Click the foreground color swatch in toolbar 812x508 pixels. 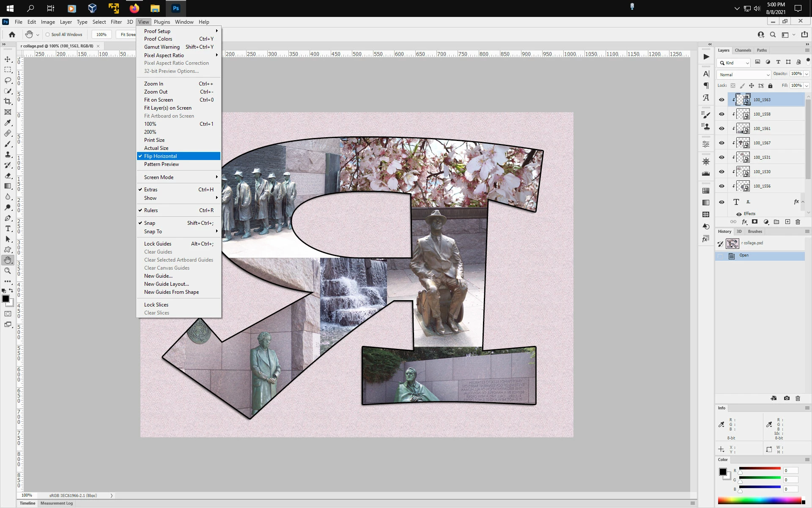pyautogui.click(x=5, y=299)
